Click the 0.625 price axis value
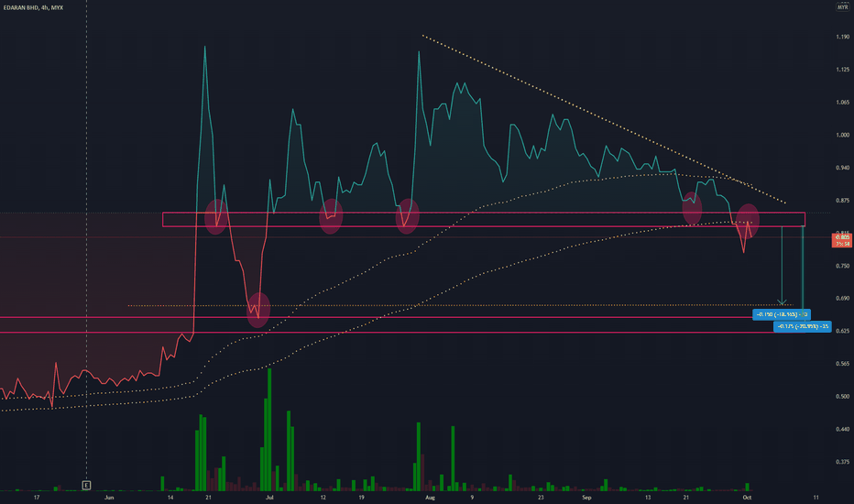The height and width of the screenshot is (504, 854). coord(842,331)
